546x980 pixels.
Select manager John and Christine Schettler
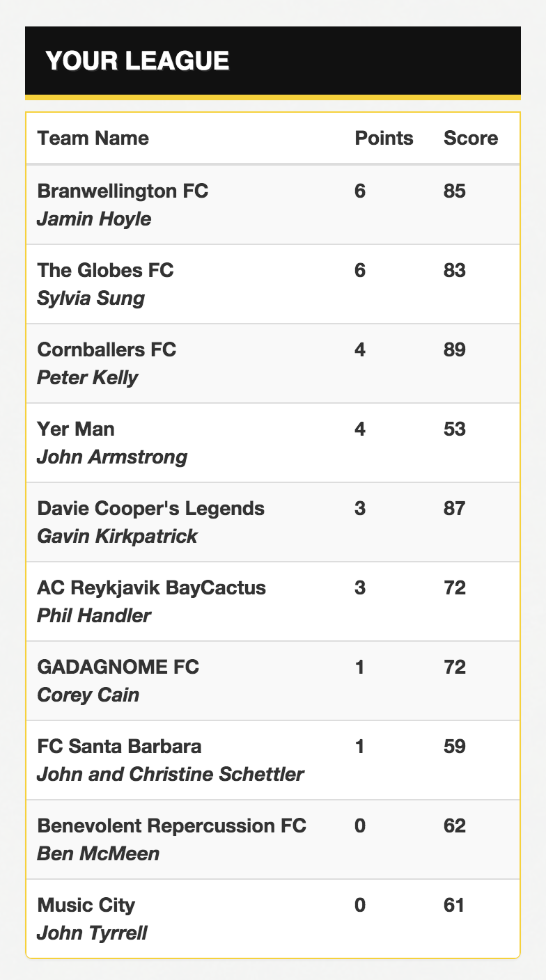[x=171, y=774]
